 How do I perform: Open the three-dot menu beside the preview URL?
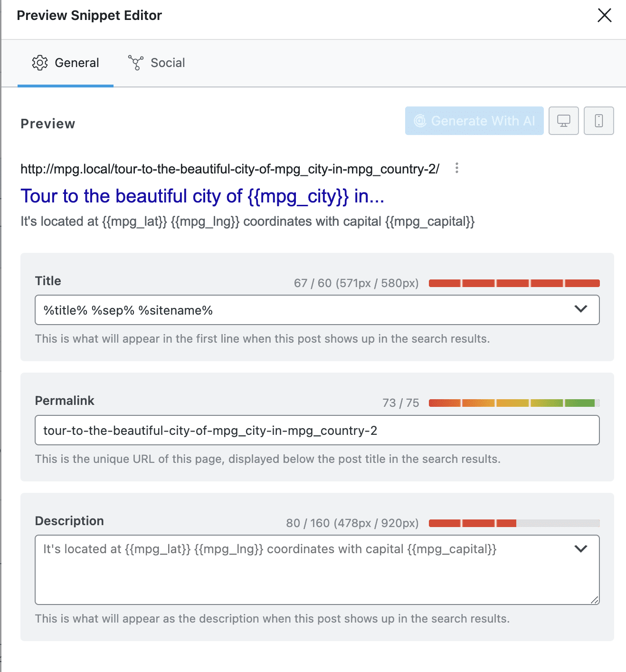pos(457,168)
